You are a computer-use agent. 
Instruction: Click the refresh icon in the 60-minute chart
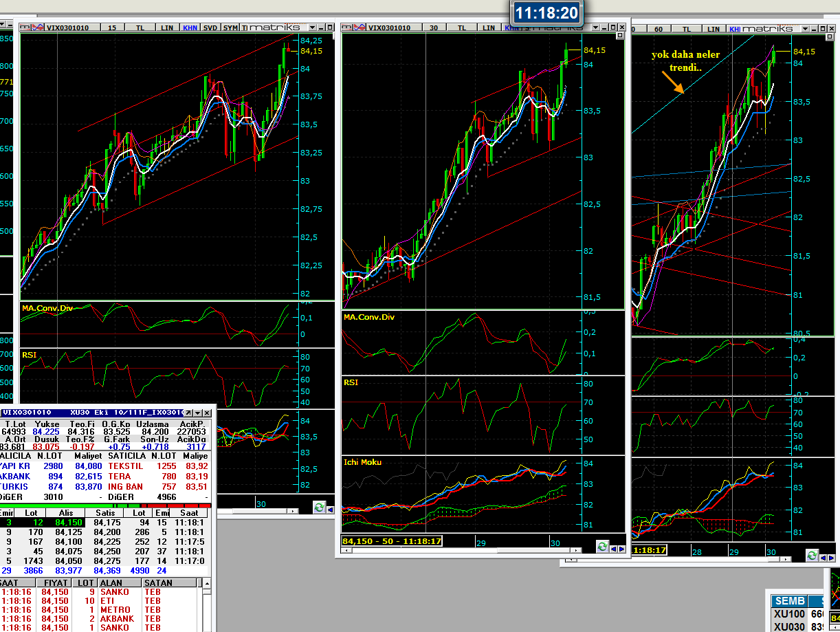[x=813, y=555]
